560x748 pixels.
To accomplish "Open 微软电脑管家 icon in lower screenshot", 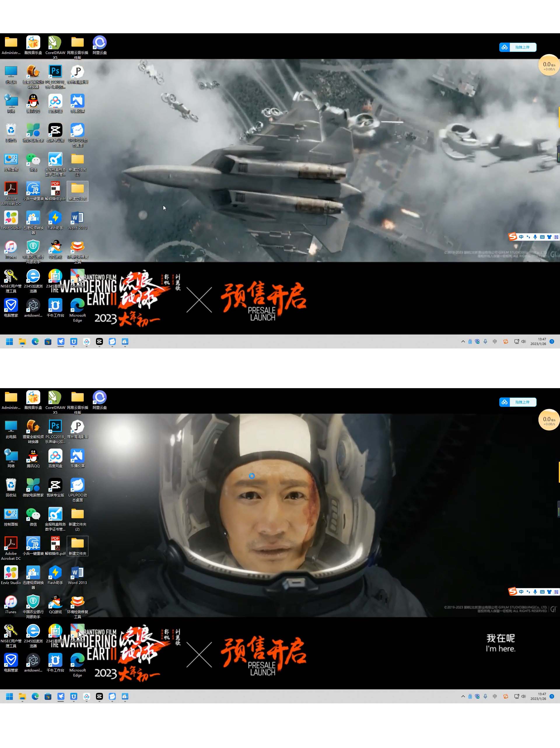I will (x=33, y=487).
